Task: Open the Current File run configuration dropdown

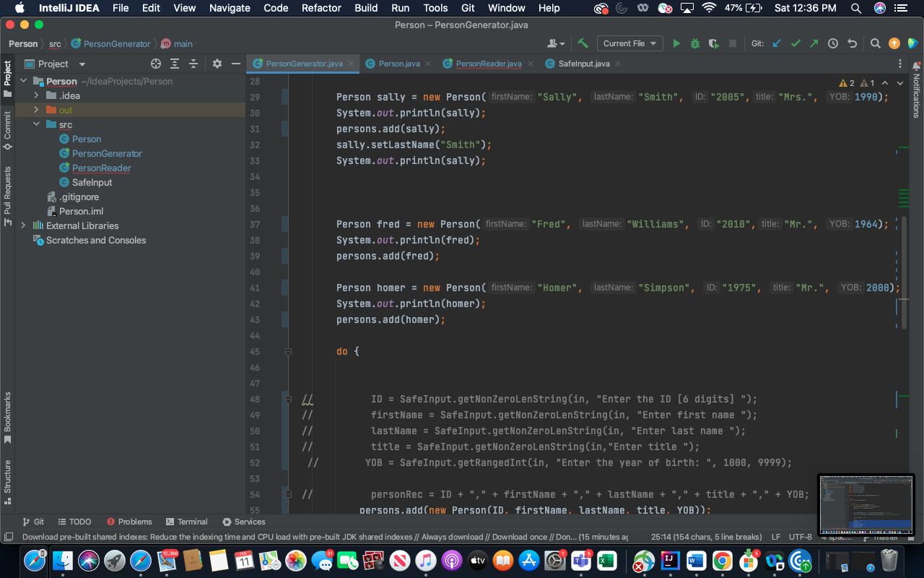Action: click(630, 43)
